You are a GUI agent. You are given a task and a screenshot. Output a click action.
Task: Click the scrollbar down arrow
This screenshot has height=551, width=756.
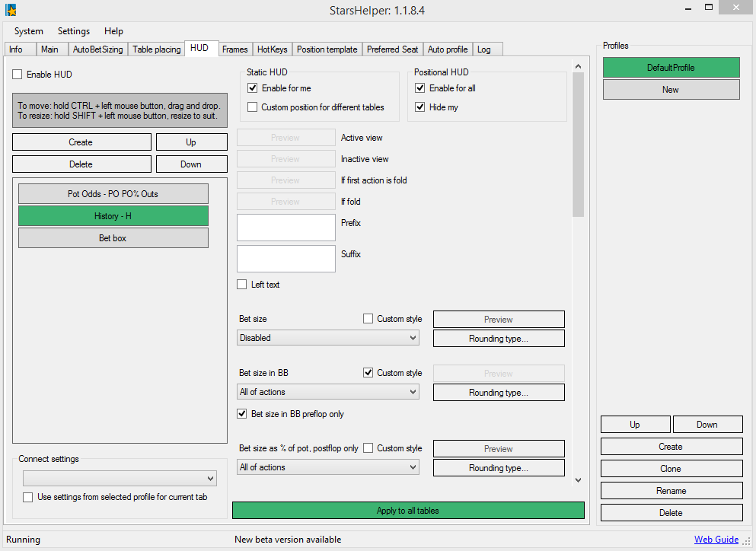click(x=578, y=480)
